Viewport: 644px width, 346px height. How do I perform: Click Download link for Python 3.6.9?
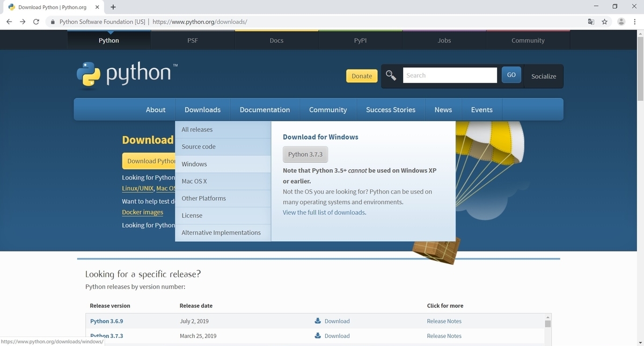pos(337,321)
